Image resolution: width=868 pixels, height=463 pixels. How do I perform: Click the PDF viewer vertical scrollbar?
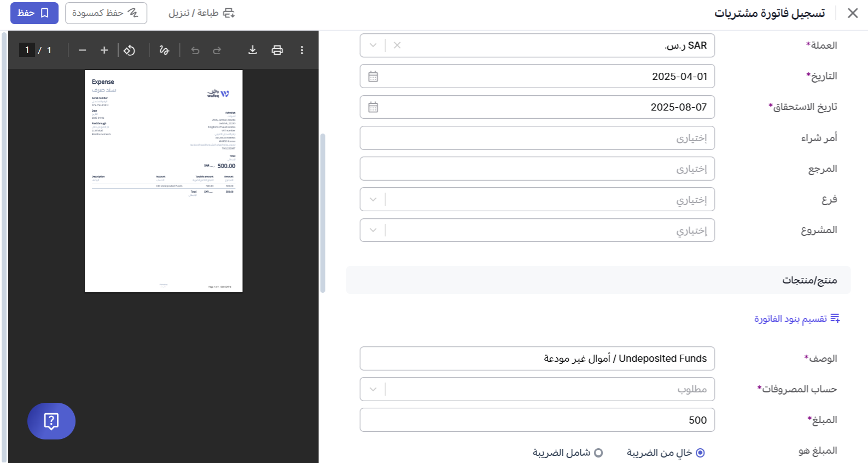pos(323,213)
